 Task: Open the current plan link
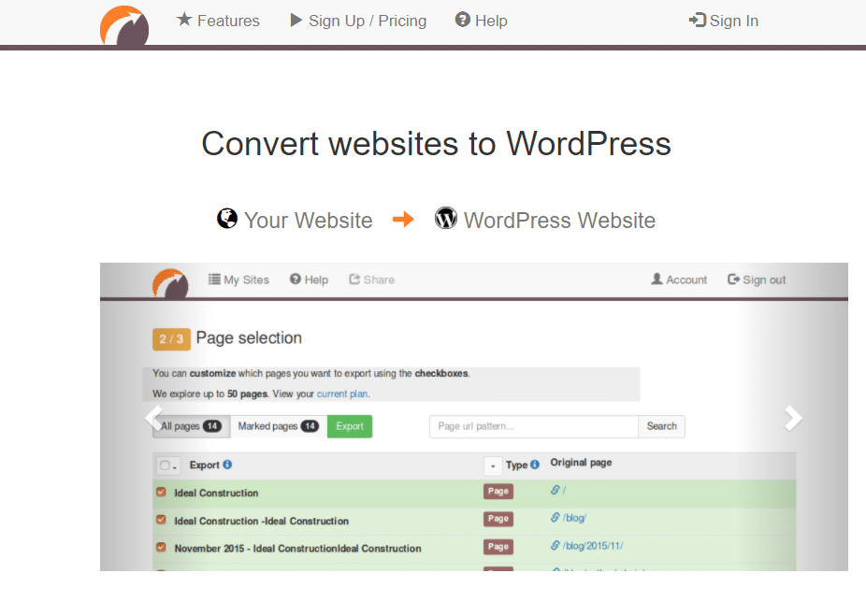pyautogui.click(x=340, y=394)
